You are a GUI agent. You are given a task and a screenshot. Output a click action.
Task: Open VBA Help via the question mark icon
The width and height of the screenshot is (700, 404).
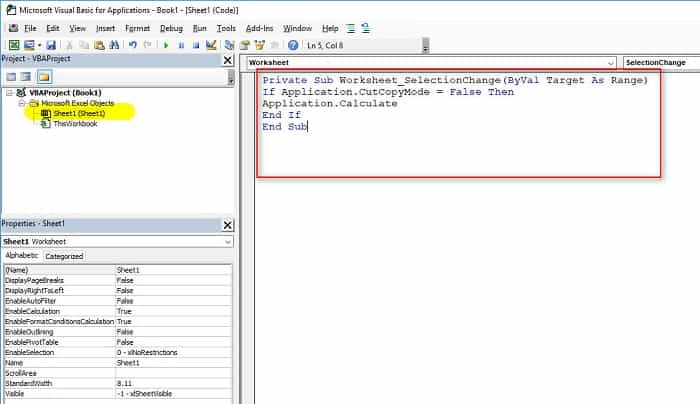pos(293,45)
